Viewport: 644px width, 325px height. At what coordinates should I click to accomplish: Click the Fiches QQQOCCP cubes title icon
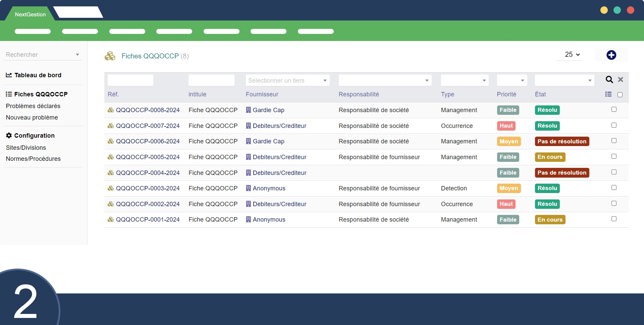click(110, 56)
